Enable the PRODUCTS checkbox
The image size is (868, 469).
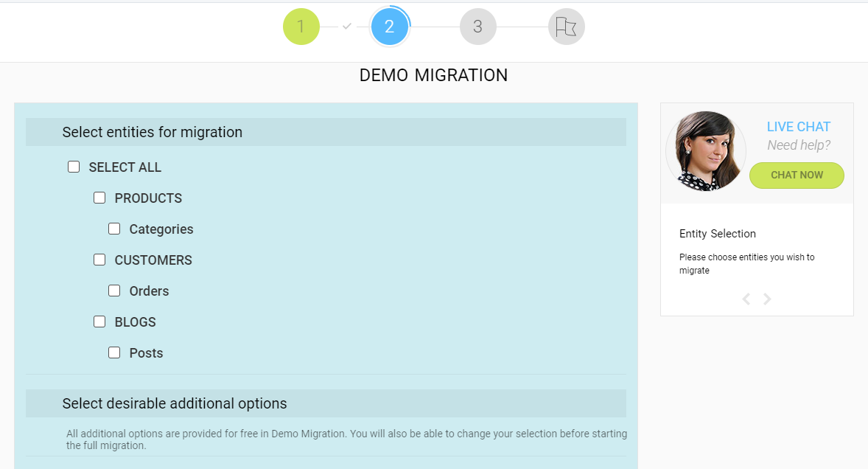(x=99, y=198)
